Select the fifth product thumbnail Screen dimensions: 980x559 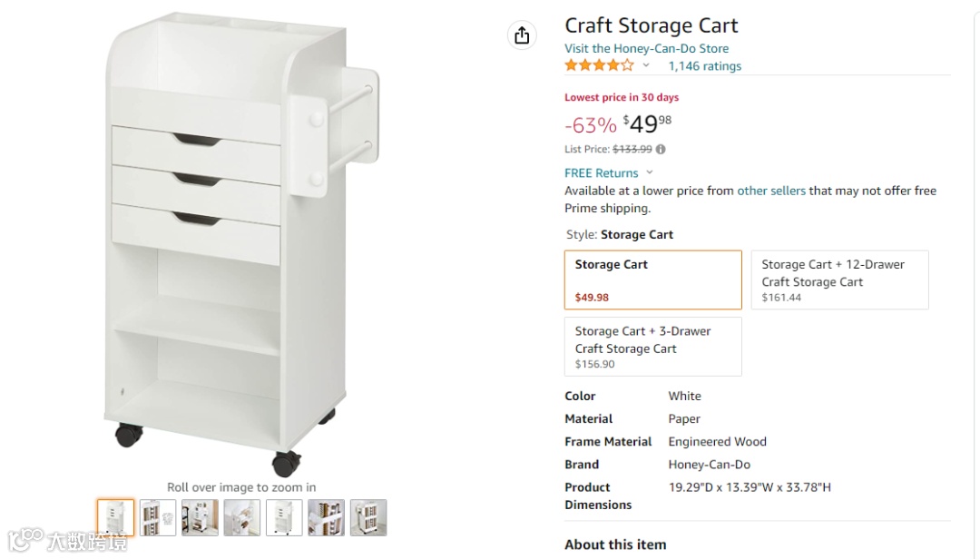[x=284, y=517]
